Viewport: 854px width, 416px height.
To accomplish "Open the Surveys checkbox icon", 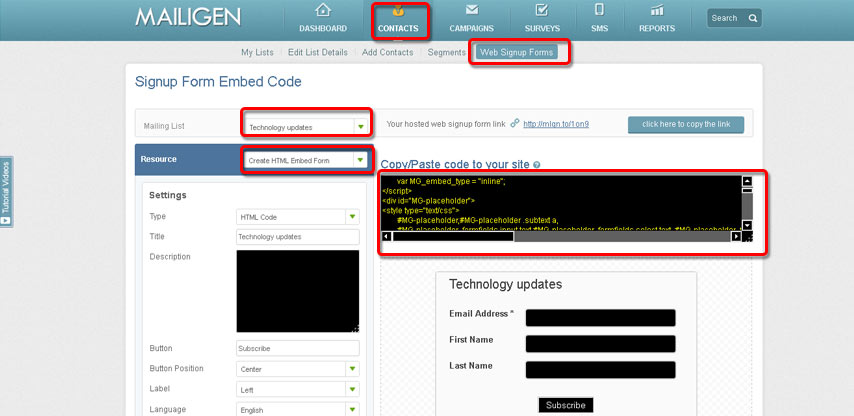I will coord(542,10).
